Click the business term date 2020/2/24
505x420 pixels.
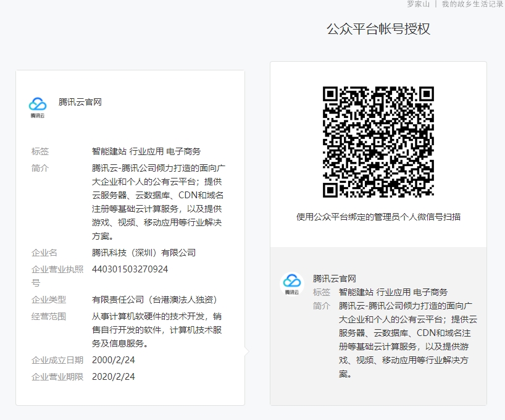(x=114, y=376)
